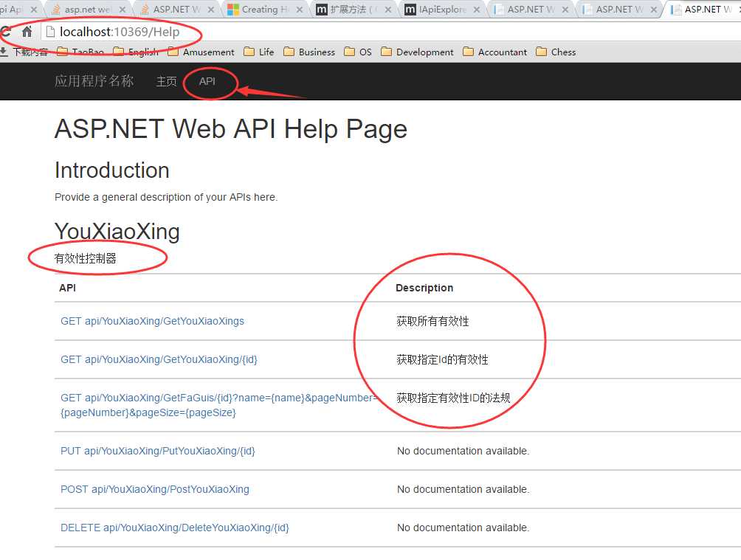Click the ASP.NET Web API Help Page title

pos(231,129)
